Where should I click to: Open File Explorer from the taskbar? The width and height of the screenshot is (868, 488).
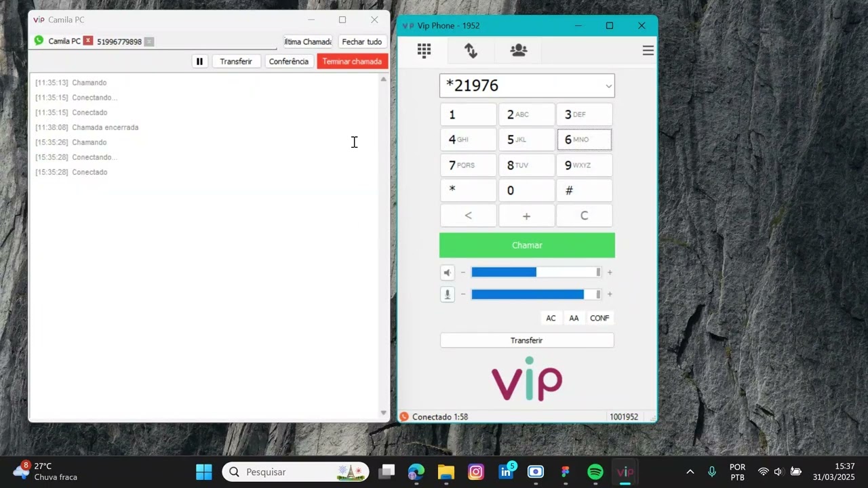tap(446, 472)
